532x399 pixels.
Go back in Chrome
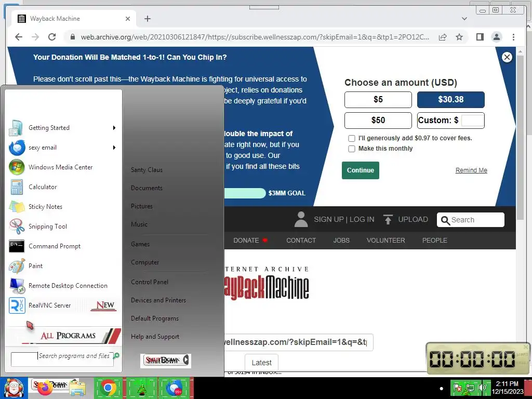[19, 37]
